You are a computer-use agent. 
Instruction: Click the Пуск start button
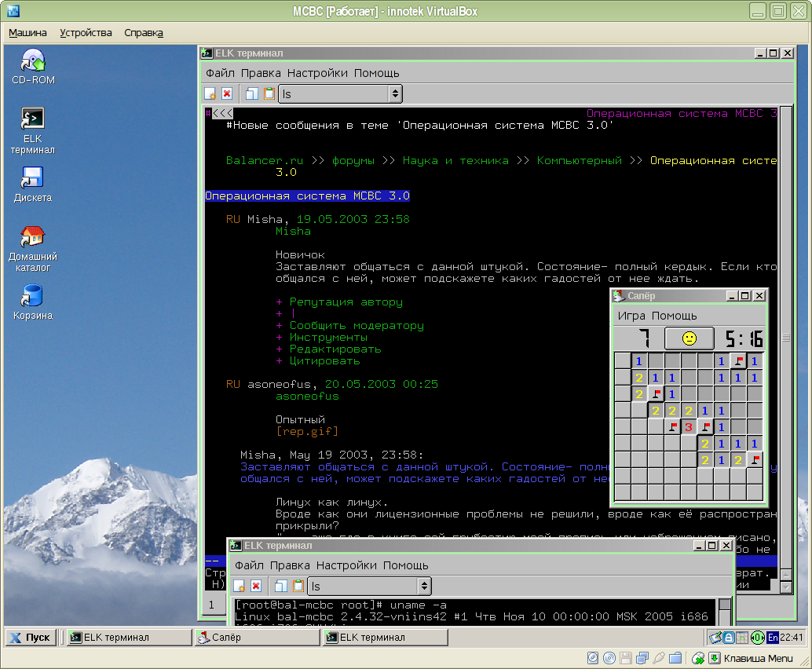click(30, 638)
